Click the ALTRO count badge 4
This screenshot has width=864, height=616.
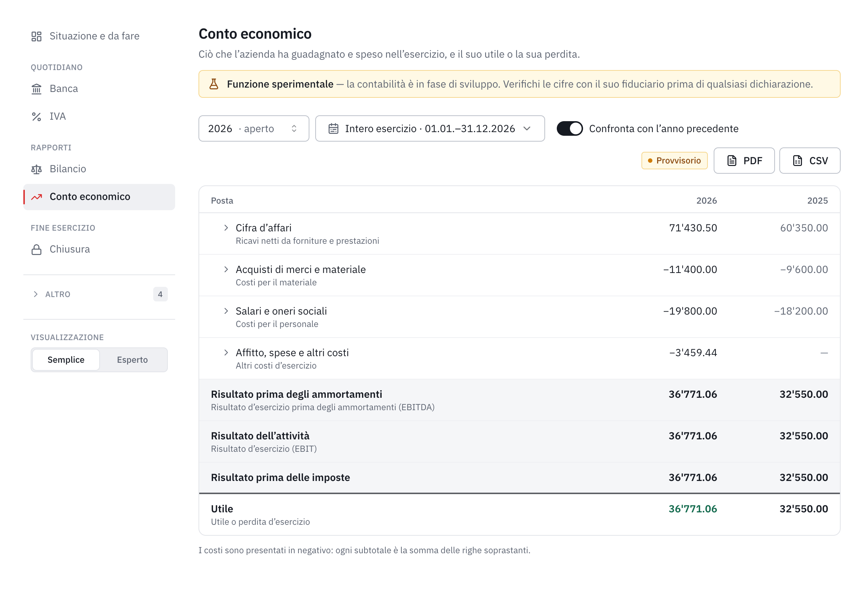pyautogui.click(x=161, y=294)
